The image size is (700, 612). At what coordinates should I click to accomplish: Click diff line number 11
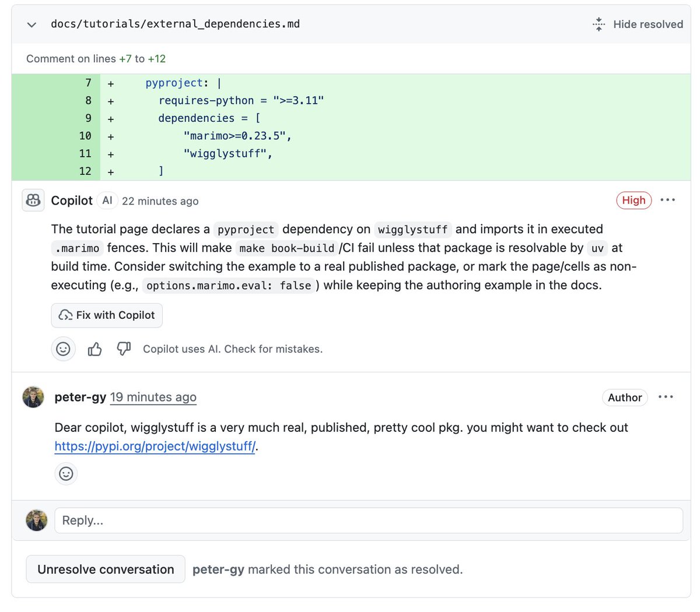coord(85,154)
